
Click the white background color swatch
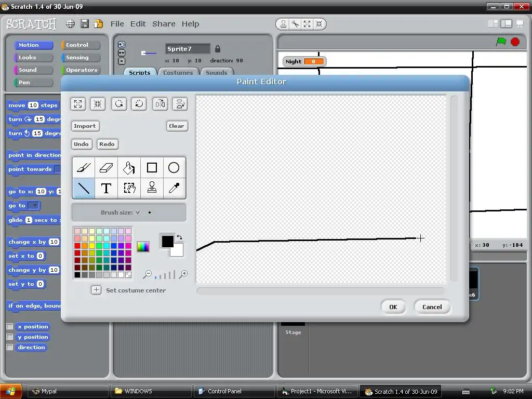pyautogui.click(x=179, y=251)
